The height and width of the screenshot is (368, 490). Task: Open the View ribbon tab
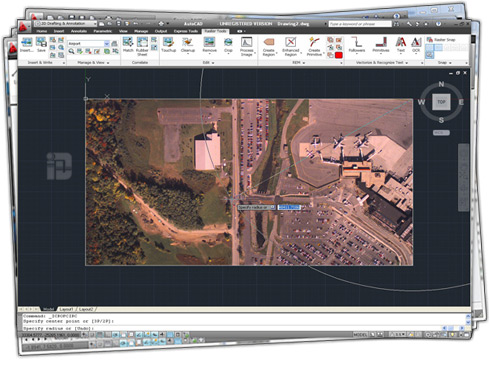click(x=123, y=31)
